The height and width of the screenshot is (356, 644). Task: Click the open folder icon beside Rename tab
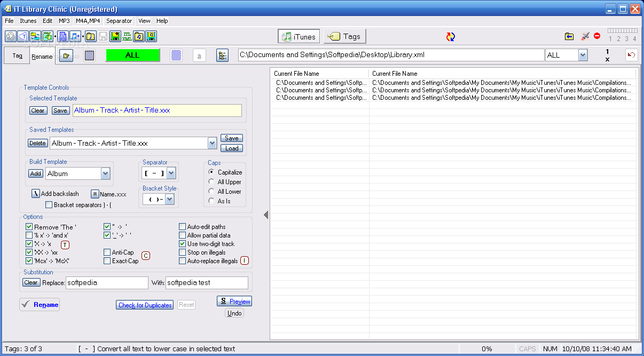click(66, 56)
